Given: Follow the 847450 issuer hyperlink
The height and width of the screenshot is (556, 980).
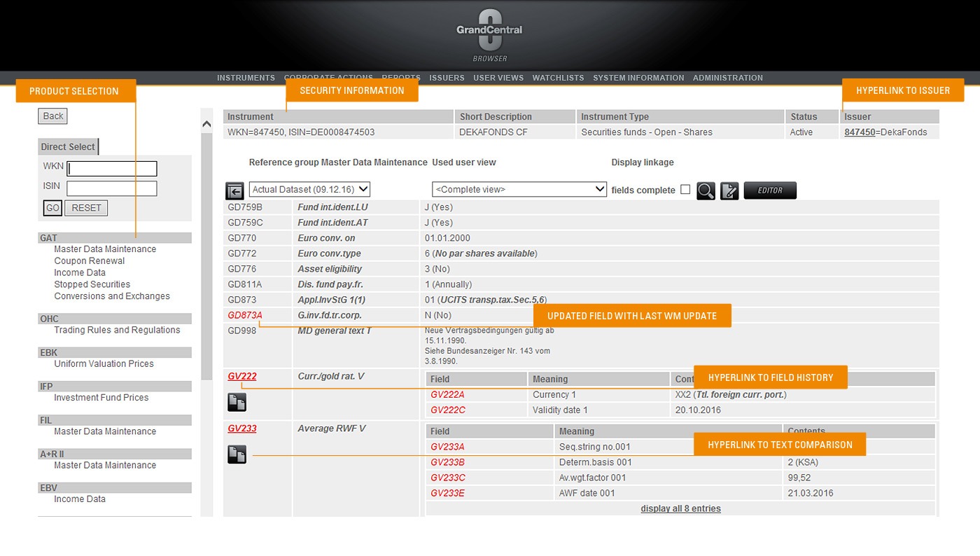Looking at the screenshot, I should tap(860, 132).
